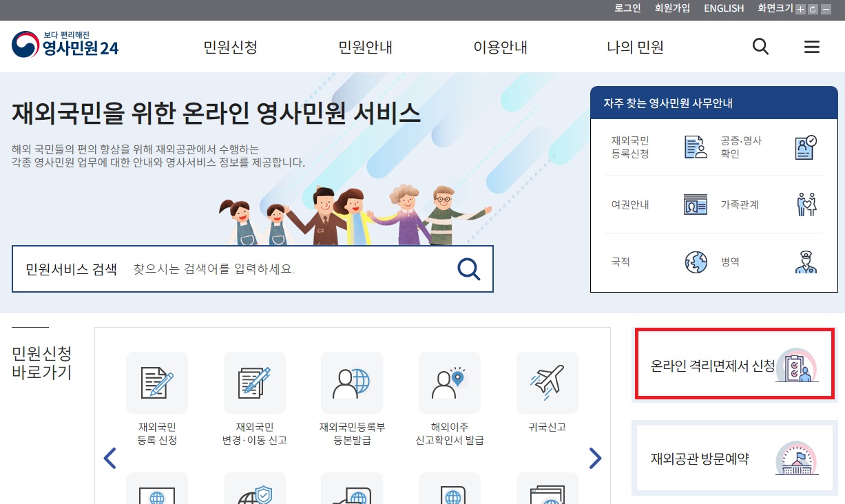
Task: Click the 해외이주 신고확인서 발급 label text
Action: pos(450,433)
